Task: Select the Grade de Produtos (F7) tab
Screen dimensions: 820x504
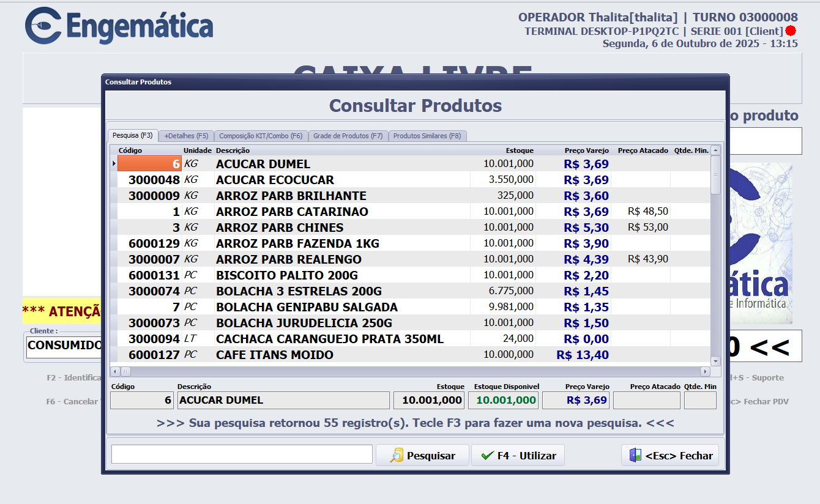Action: pyautogui.click(x=348, y=136)
